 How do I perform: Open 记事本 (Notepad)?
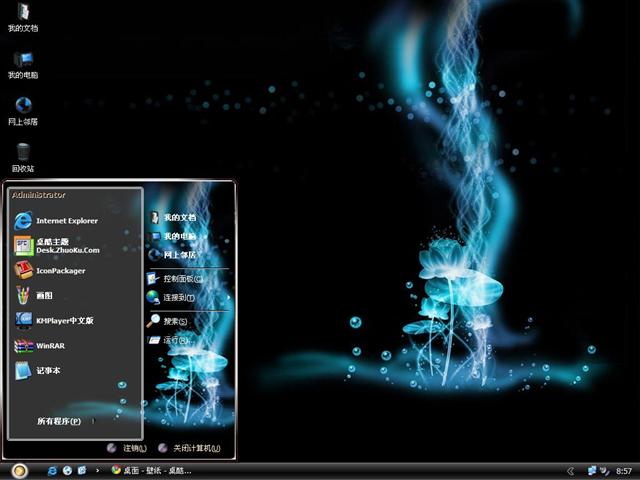pyautogui.click(x=48, y=370)
